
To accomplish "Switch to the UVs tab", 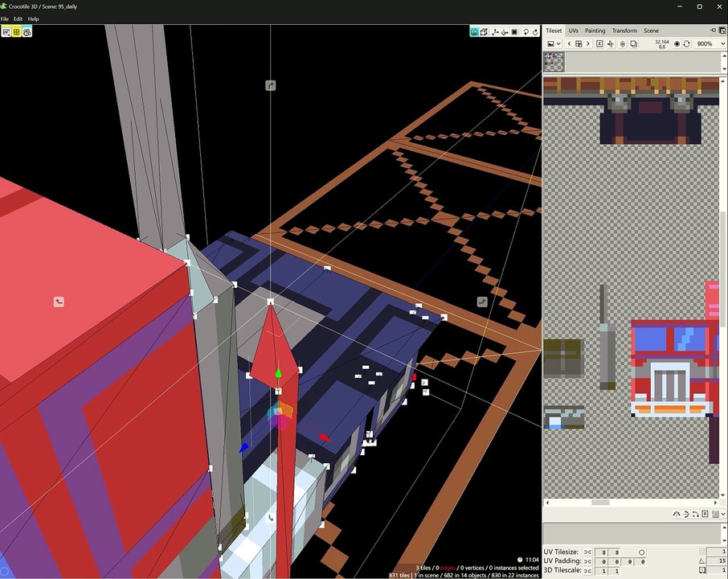I will [x=574, y=31].
